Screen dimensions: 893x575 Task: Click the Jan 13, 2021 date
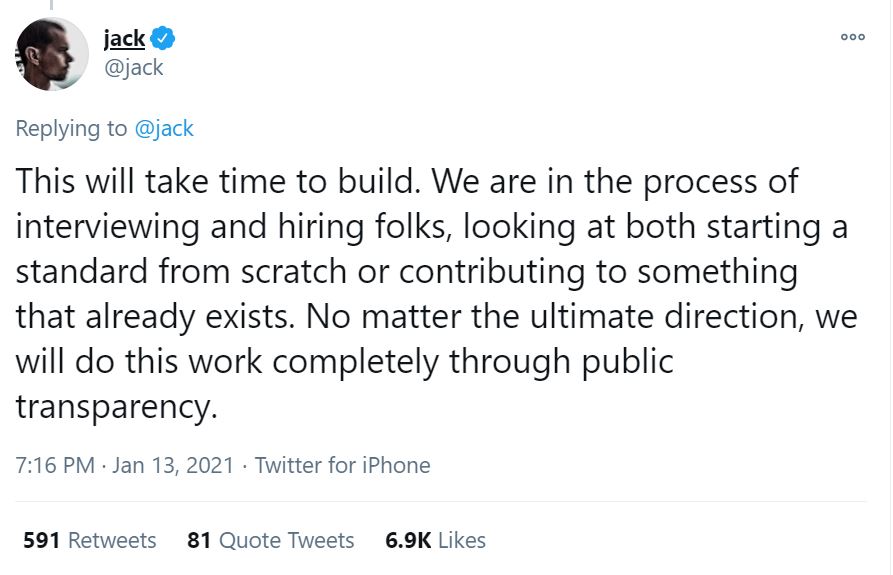[173, 465]
